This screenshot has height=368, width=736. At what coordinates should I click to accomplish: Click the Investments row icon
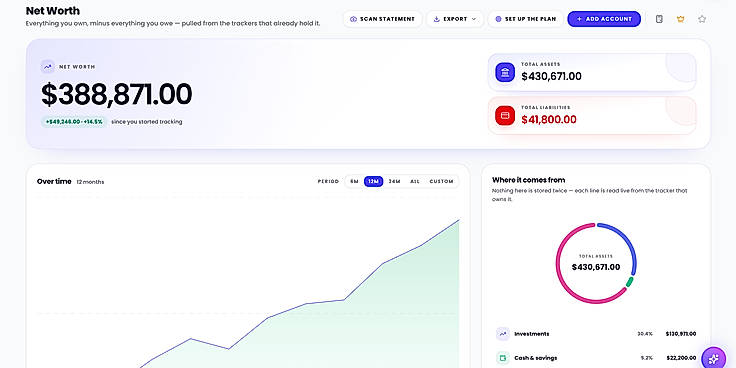[x=503, y=334]
